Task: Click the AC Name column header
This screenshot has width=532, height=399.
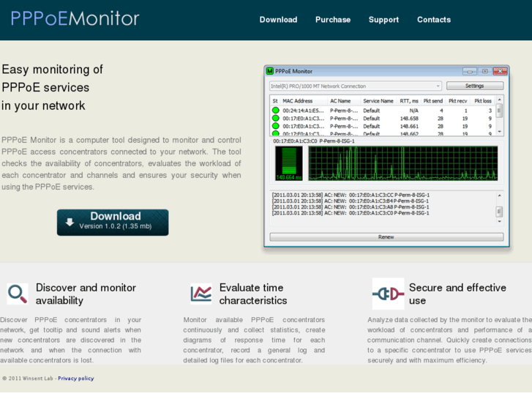Action: pos(340,101)
